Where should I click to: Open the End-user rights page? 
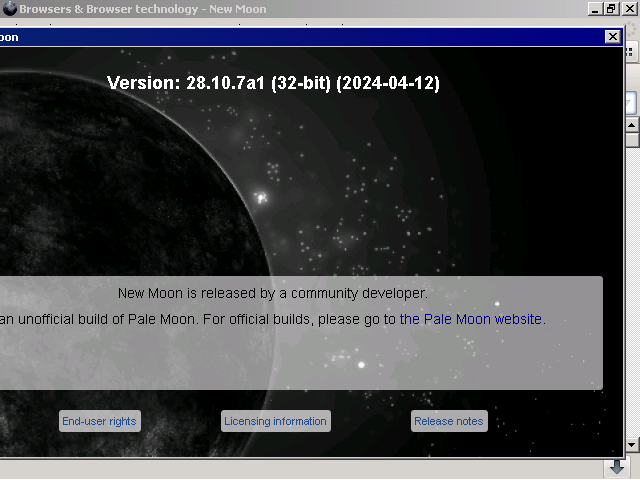(100, 421)
